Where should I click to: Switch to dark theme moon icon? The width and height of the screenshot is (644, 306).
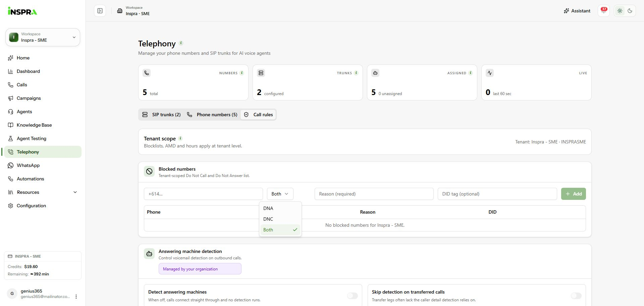pyautogui.click(x=630, y=11)
